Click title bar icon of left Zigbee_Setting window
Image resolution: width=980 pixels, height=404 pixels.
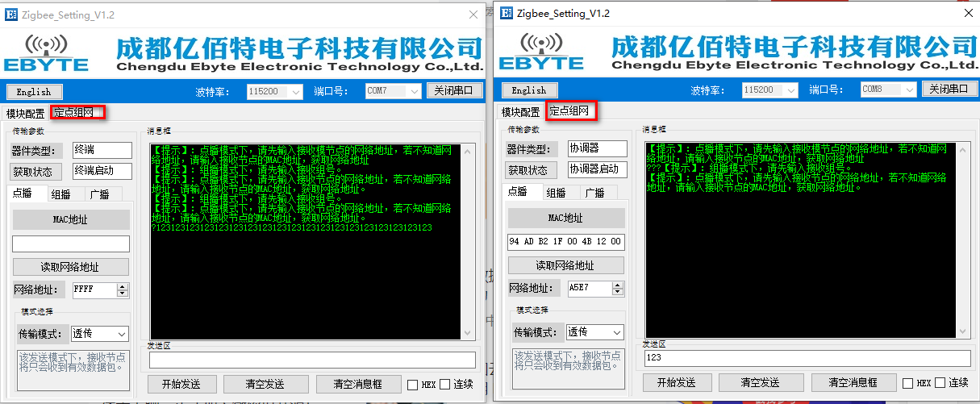[x=12, y=15]
